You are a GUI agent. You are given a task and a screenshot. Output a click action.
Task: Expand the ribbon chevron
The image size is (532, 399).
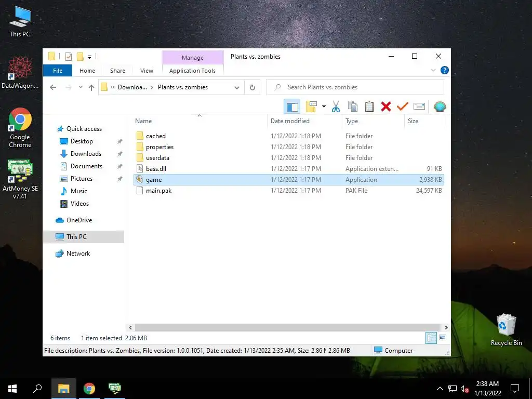[x=433, y=70]
